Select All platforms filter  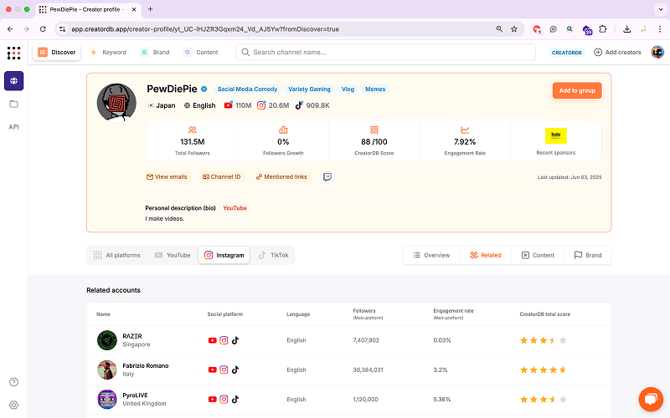coord(117,255)
